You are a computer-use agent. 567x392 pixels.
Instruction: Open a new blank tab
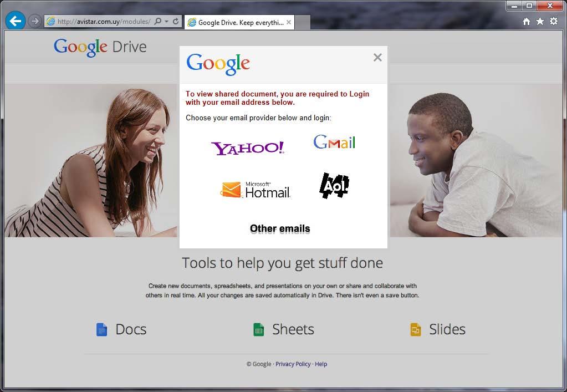(303, 22)
